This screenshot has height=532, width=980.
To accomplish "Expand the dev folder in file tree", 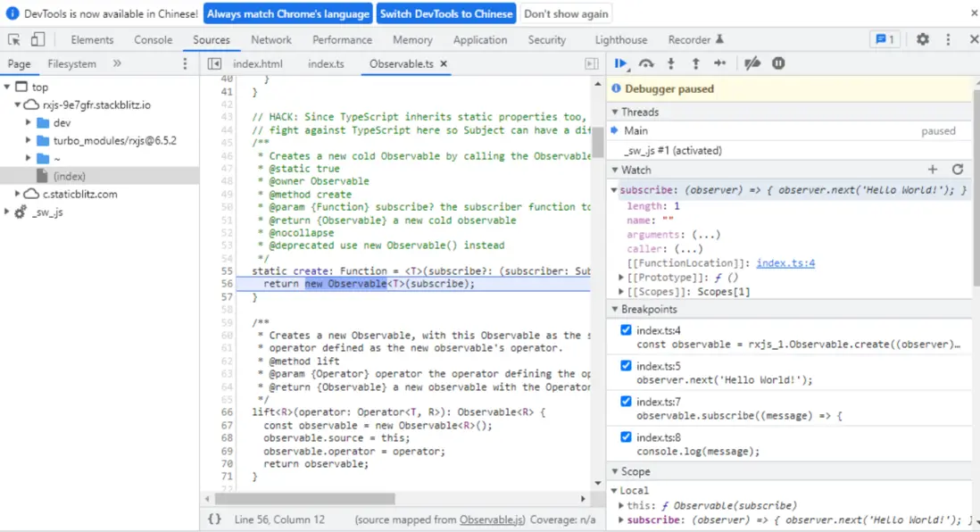I will click(x=29, y=123).
